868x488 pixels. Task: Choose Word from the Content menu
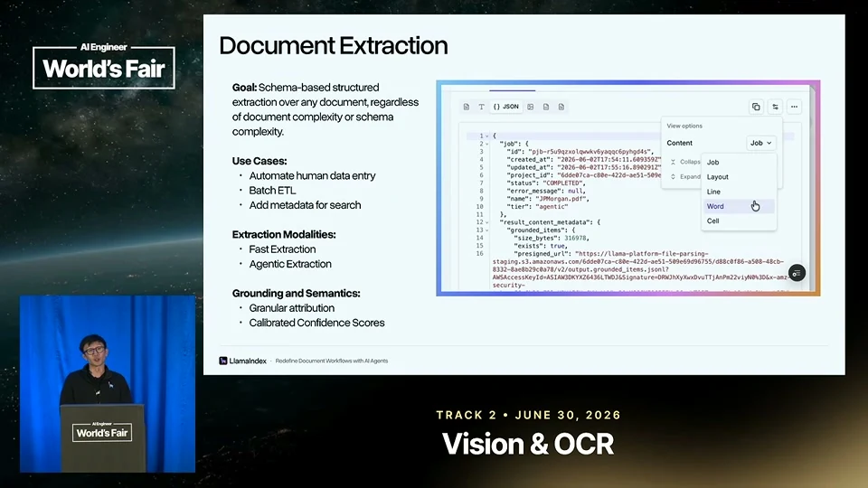tap(739, 206)
